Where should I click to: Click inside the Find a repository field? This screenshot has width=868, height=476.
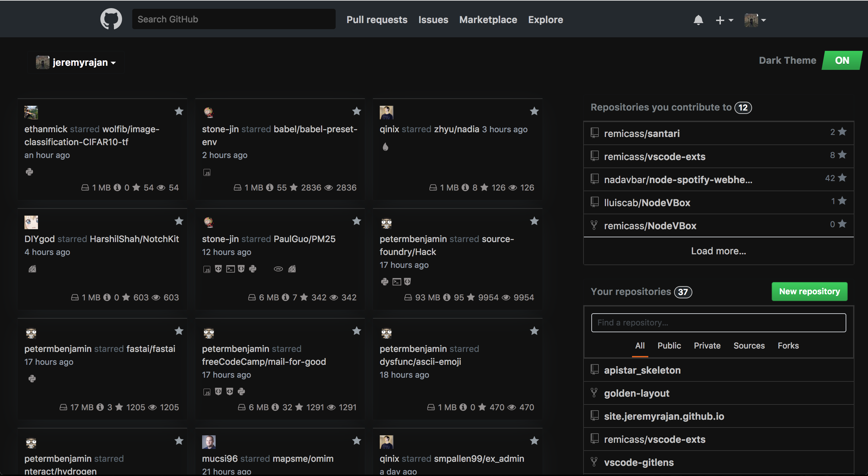click(x=718, y=322)
